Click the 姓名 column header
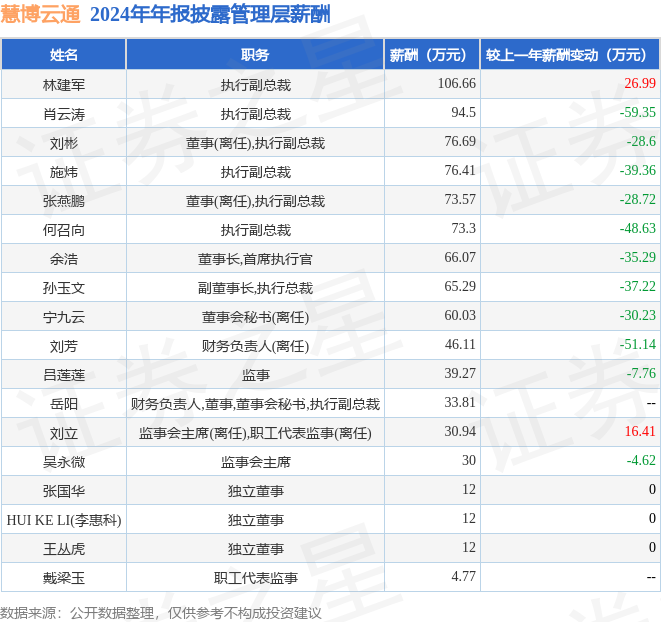Screen dimensions: 661x622 pos(64,55)
